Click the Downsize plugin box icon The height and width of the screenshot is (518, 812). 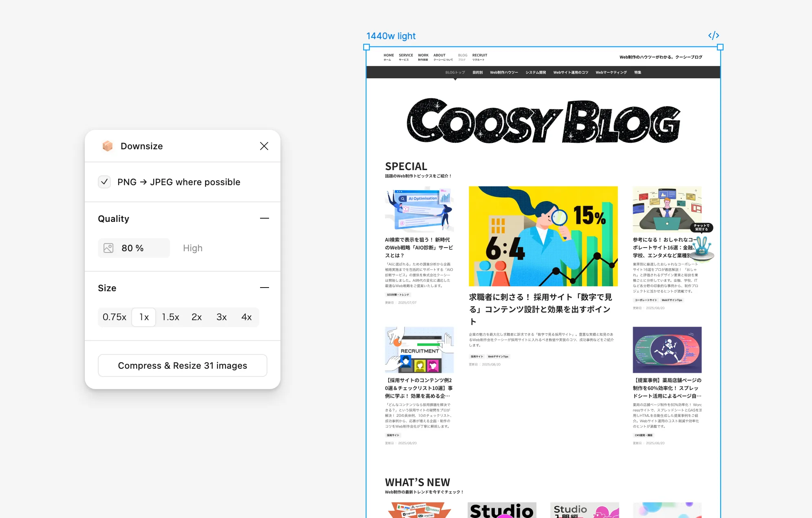(108, 146)
